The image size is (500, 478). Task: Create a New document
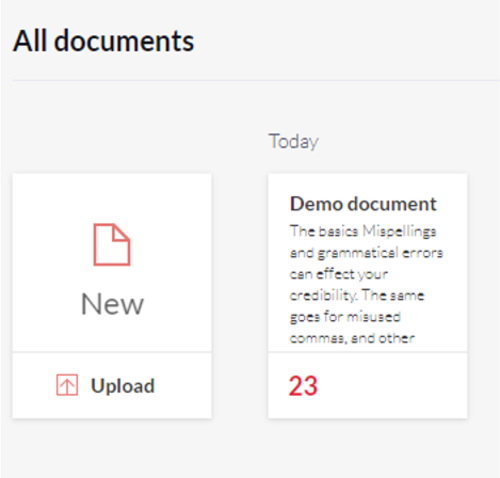[112, 263]
